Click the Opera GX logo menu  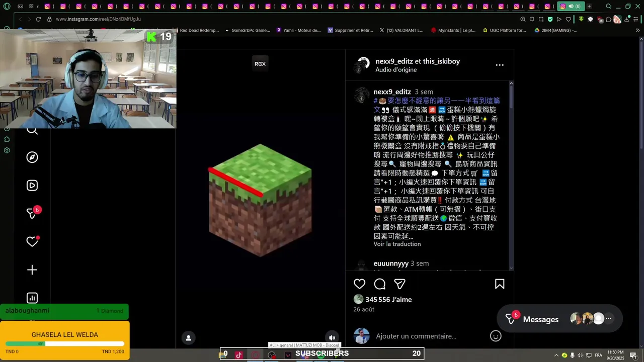7,7
